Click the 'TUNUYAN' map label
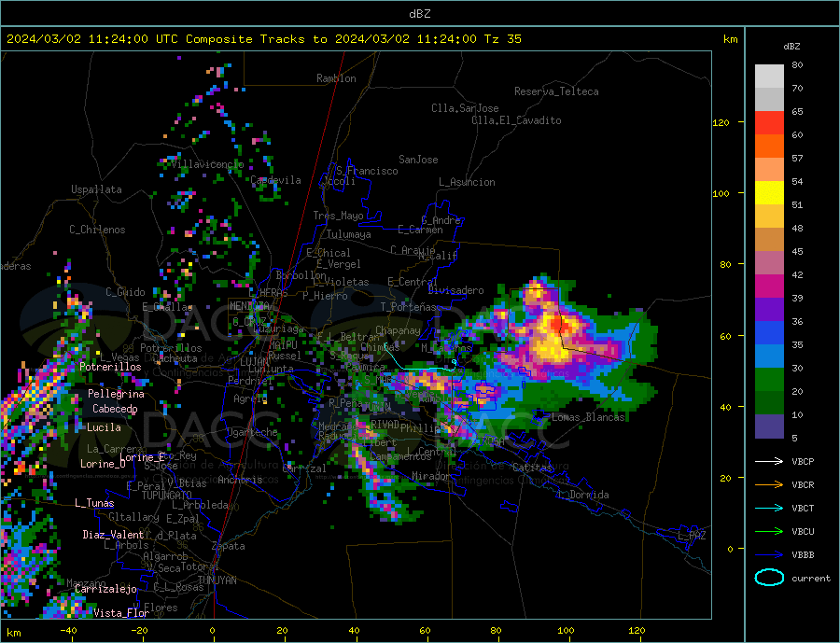Image resolution: width=840 pixels, height=643 pixels. pos(217,580)
